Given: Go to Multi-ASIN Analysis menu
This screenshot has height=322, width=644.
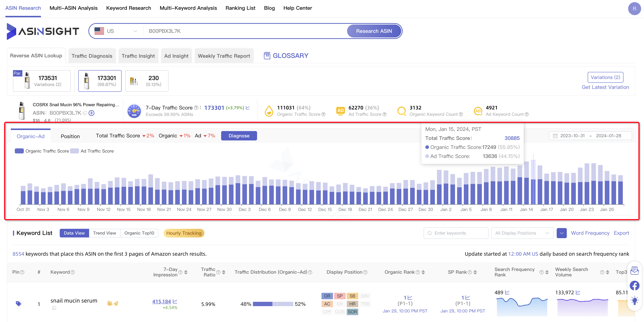Looking at the screenshot, I should (x=73, y=8).
